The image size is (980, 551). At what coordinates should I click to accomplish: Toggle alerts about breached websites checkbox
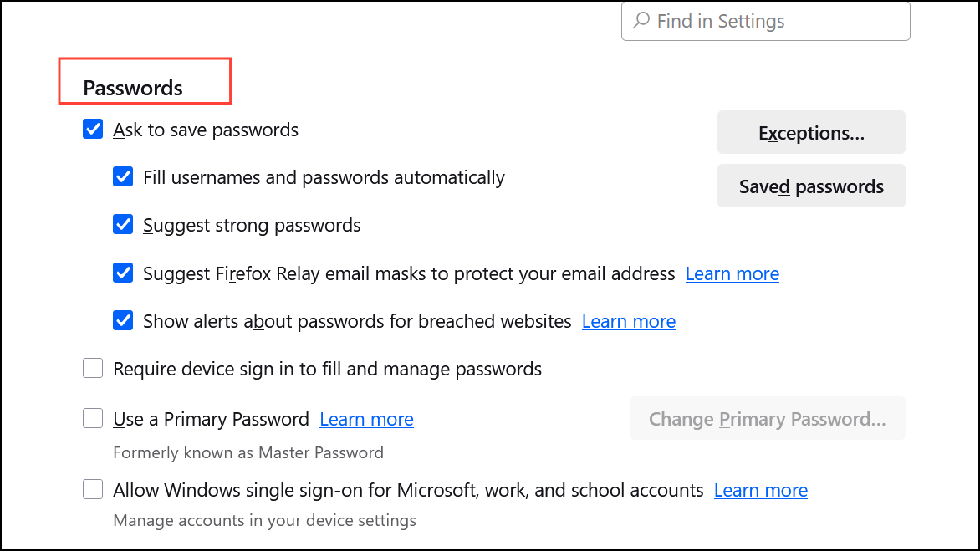123,321
